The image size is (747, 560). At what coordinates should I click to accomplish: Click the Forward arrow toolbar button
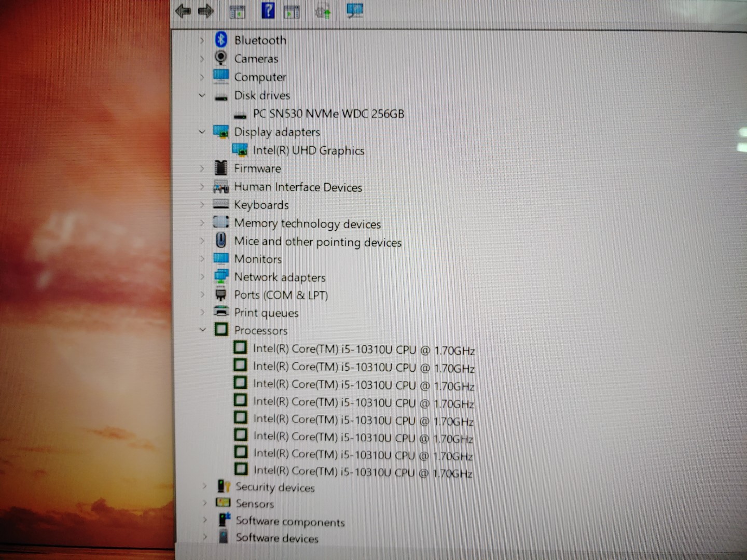(x=206, y=11)
